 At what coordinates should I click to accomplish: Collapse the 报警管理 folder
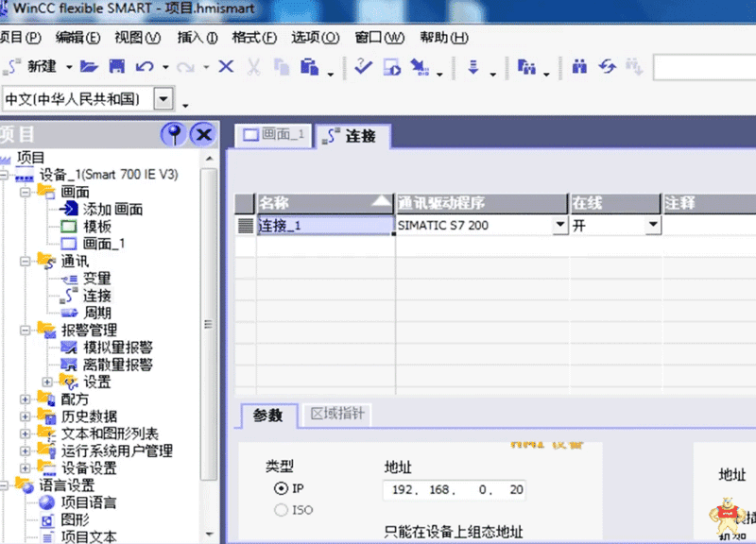pyautogui.click(x=26, y=330)
